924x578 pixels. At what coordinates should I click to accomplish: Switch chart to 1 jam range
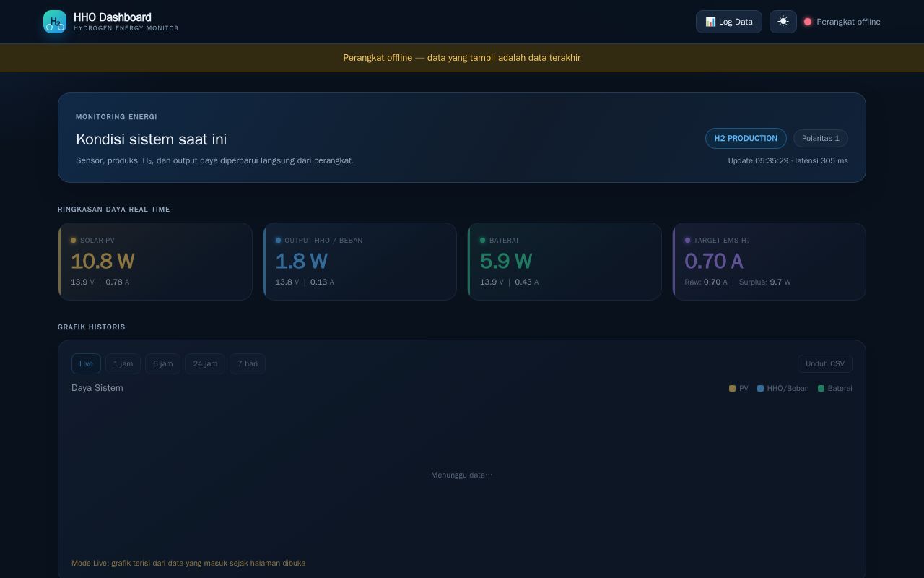[123, 363]
